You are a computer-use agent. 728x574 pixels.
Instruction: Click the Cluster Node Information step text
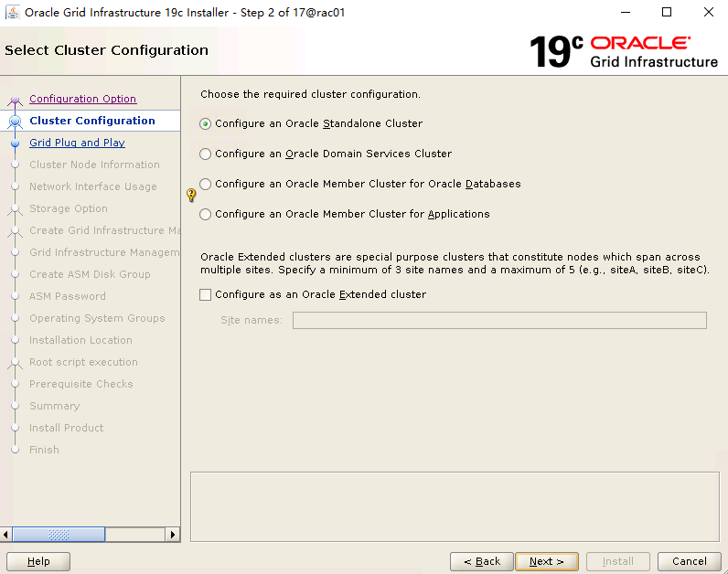[94, 165]
